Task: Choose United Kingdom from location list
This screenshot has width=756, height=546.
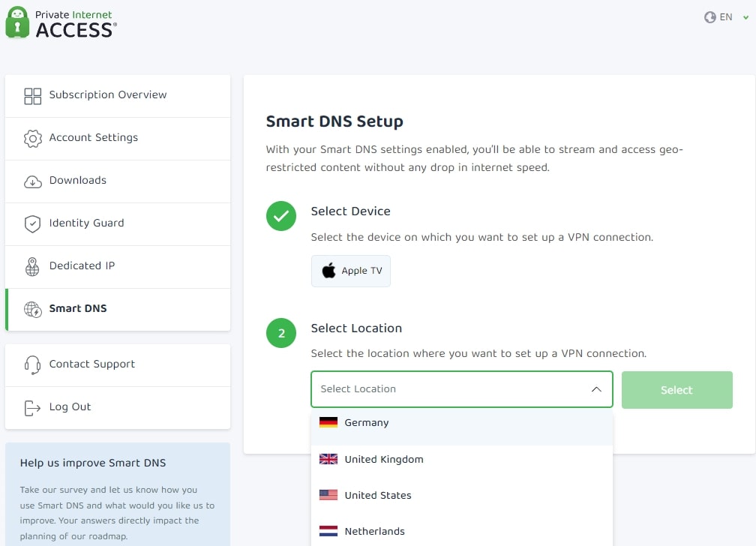Action: pos(462,459)
